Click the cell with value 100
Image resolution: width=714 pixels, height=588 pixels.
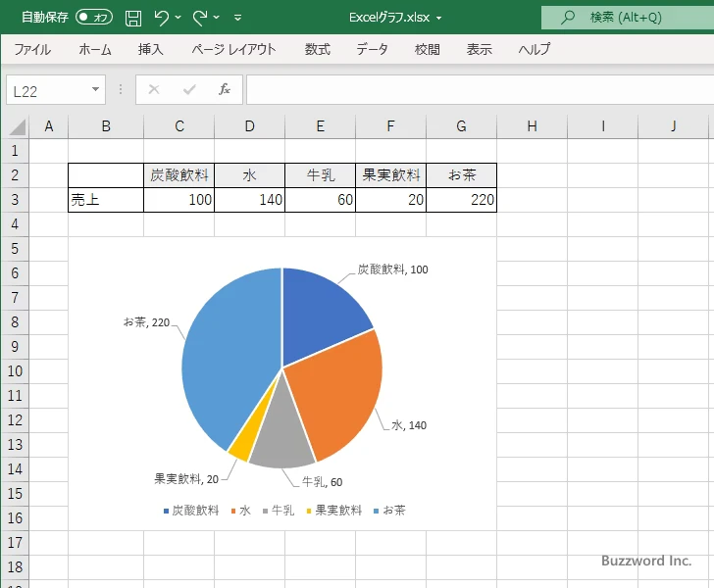click(x=178, y=200)
